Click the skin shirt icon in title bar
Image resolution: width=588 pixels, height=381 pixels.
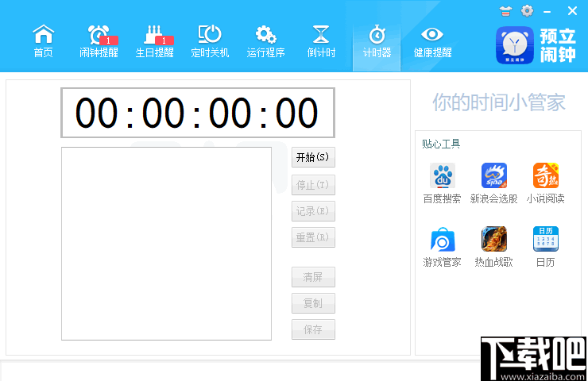[x=505, y=11]
